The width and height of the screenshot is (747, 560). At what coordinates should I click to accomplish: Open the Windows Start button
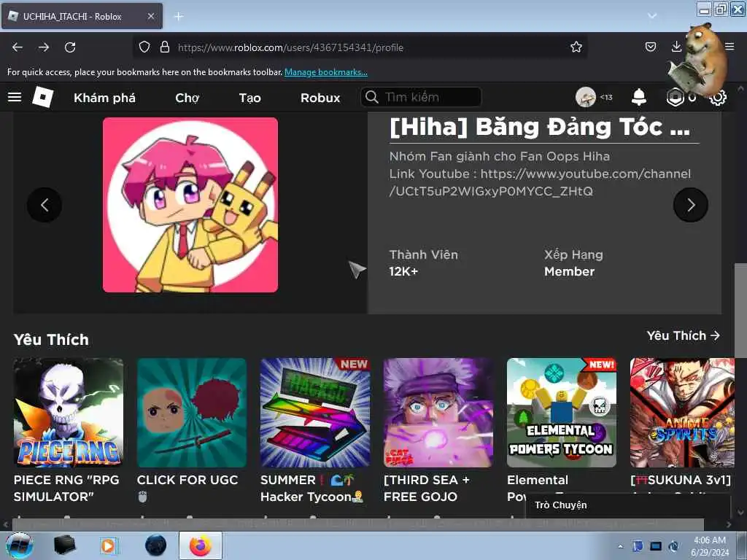pyautogui.click(x=20, y=545)
